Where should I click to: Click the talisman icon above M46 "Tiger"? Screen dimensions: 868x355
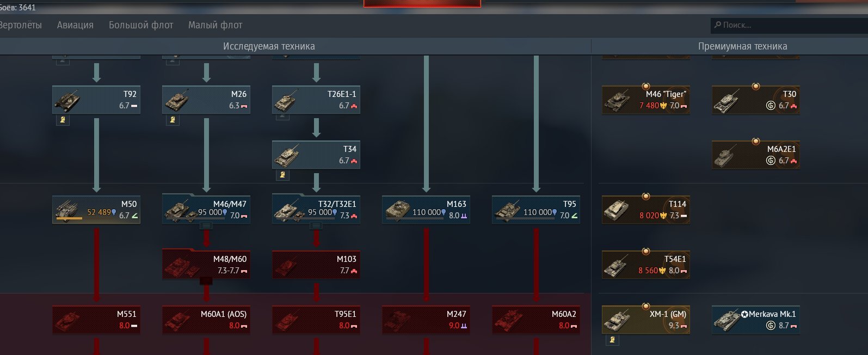coord(645,86)
